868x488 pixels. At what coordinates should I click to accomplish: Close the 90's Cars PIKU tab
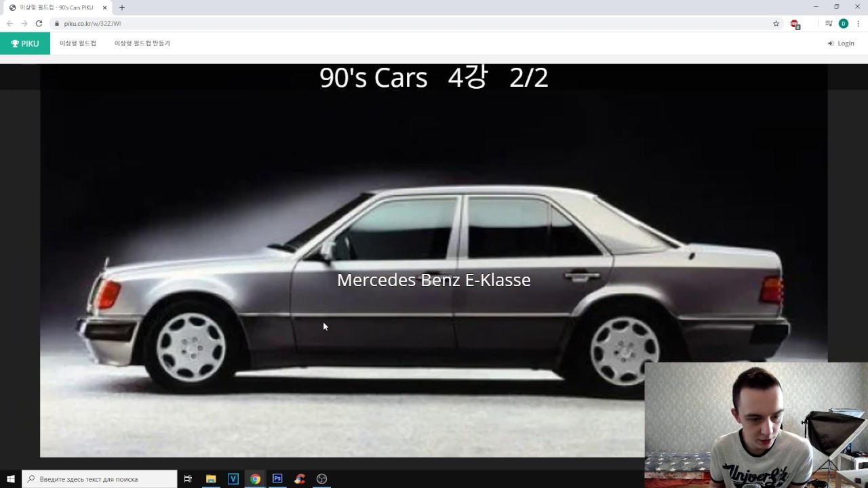105,7
